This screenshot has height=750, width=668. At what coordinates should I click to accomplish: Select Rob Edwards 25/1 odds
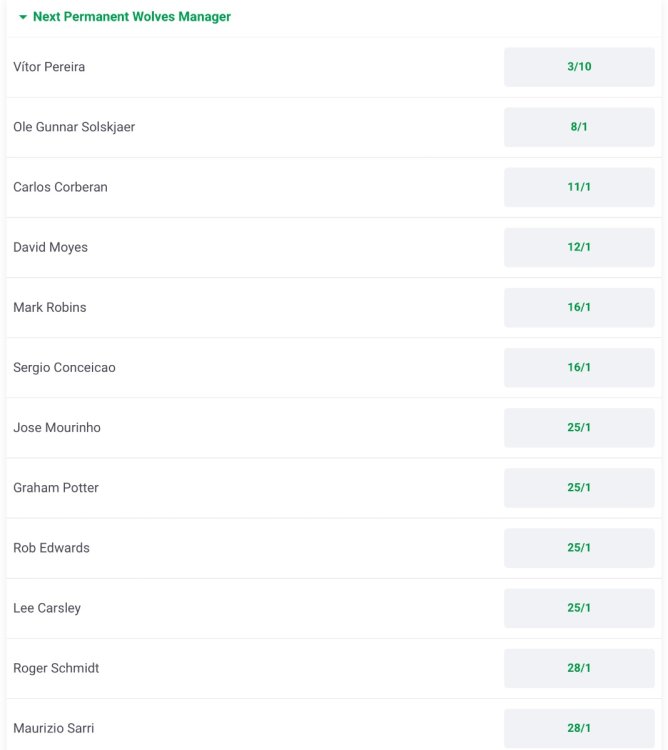(x=579, y=547)
